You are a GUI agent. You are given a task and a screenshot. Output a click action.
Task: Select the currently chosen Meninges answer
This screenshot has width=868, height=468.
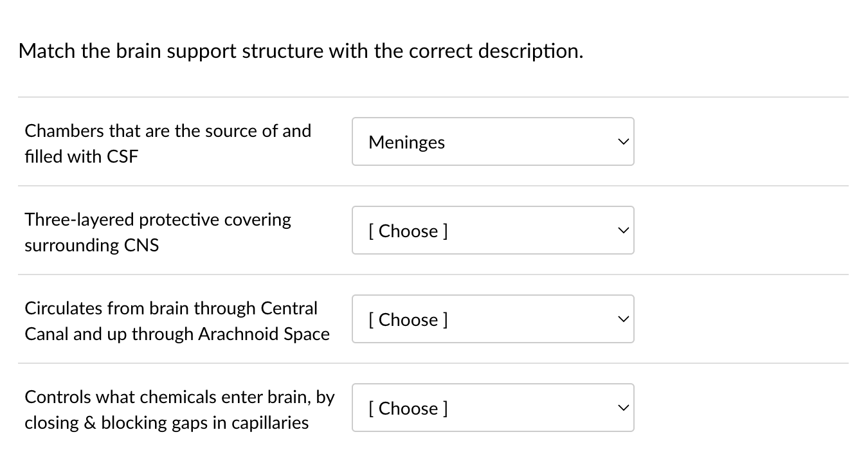pyautogui.click(x=406, y=142)
